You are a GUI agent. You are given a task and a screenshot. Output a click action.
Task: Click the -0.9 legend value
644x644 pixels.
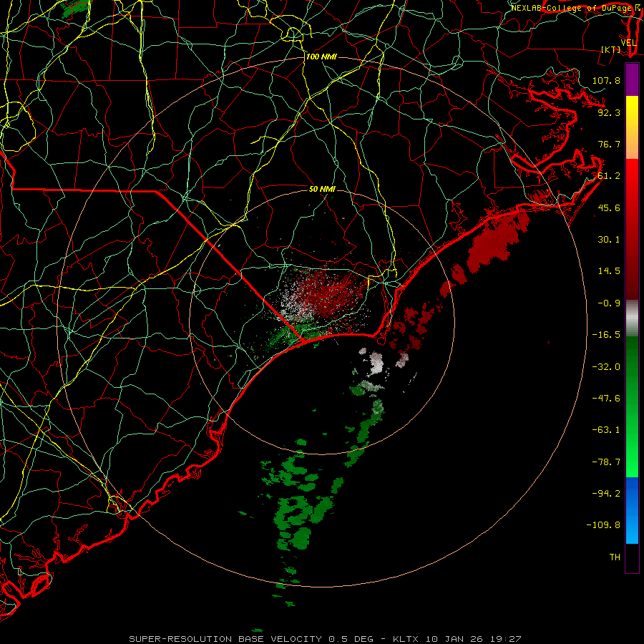tap(609, 303)
